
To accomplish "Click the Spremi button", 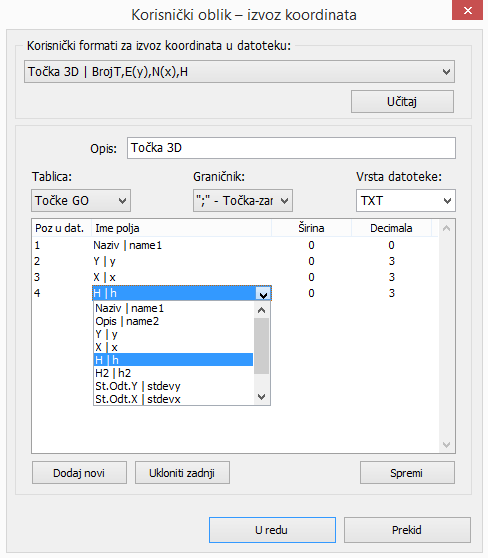I will pos(407,473).
